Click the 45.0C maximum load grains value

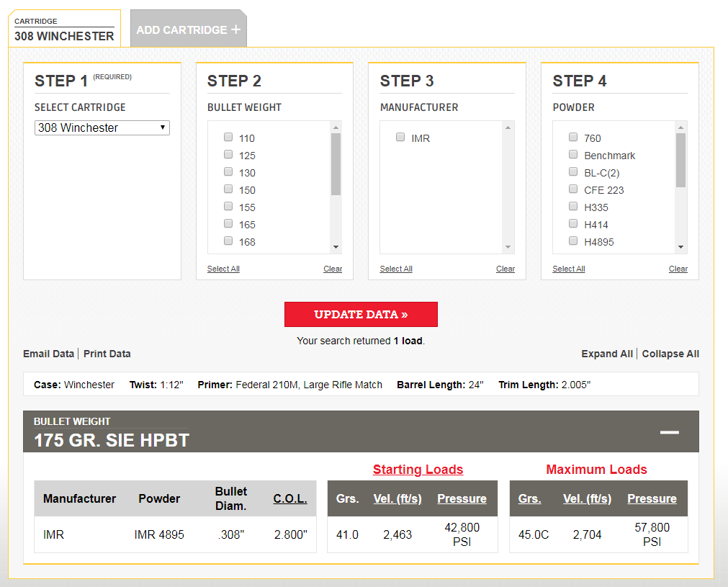534,534
